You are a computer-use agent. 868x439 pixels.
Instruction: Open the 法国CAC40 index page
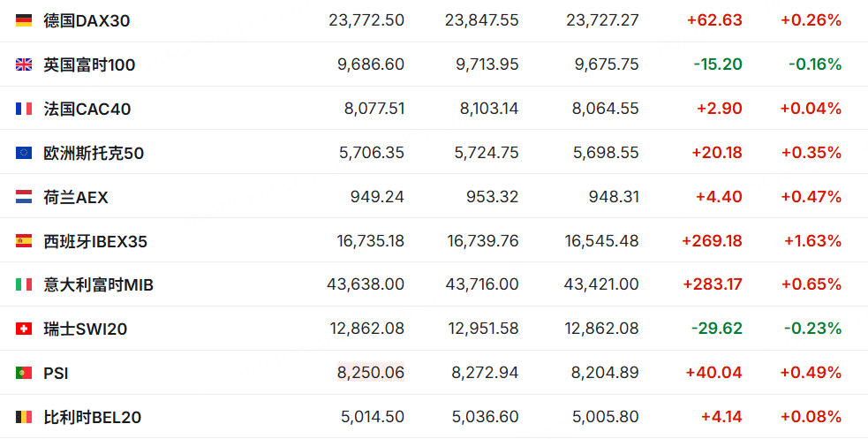tap(87, 109)
